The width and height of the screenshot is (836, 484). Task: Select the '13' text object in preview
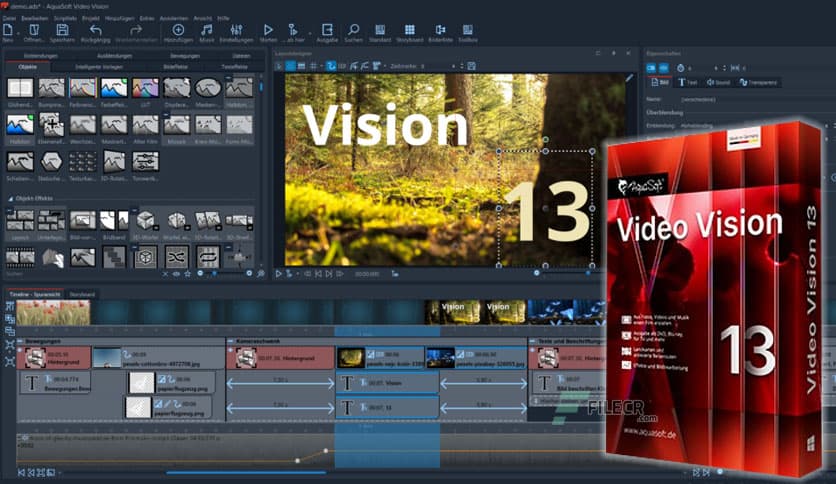pos(548,211)
